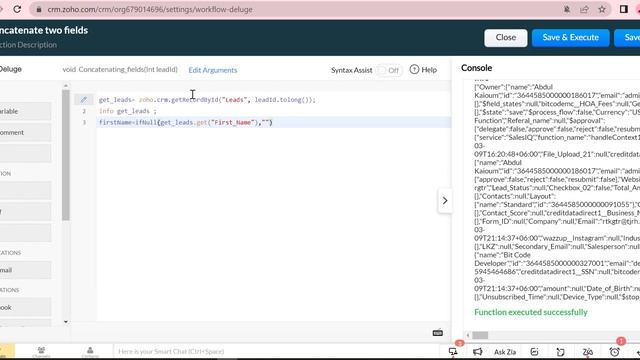The width and height of the screenshot is (640, 360).
Task: Bookmark this page with the star icon
Action: [602, 9]
